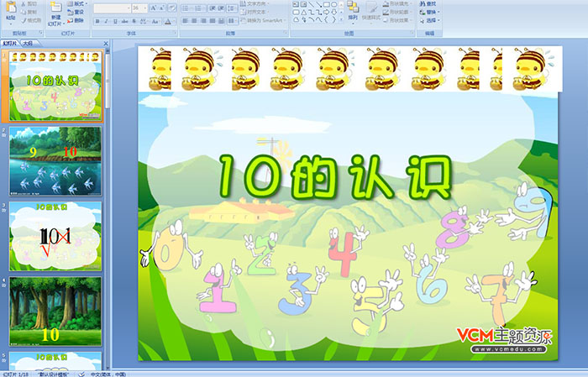Click the Replace (替换) icon
The height and width of the screenshot is (377, 588).
pyautogui.click(x=422, y=13)
